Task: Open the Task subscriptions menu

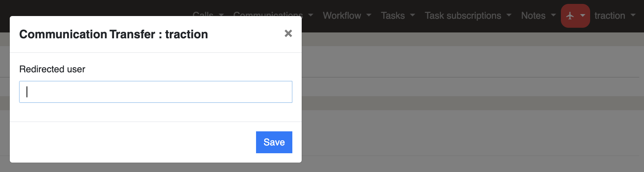Action: pos(463,16)
